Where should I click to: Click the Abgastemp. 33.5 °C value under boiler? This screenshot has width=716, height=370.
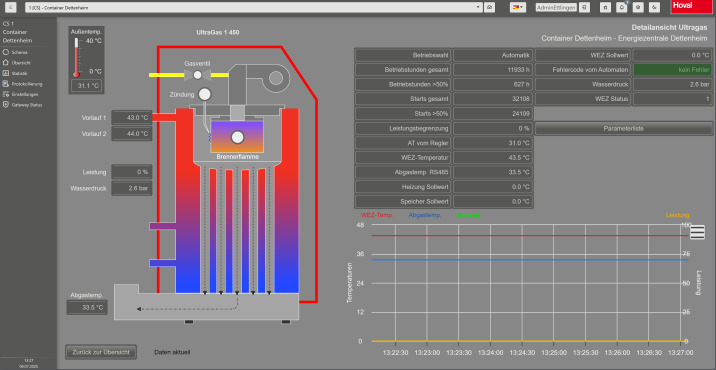pos(87,307)
